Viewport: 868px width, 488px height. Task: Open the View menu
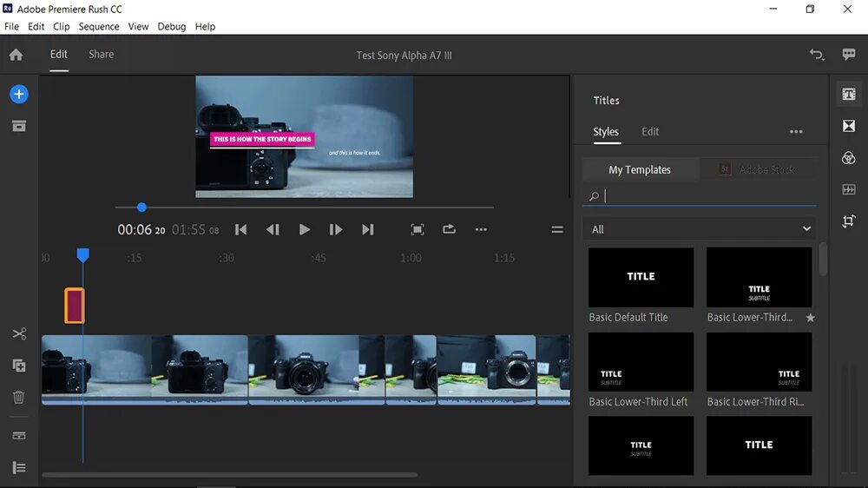(138, 27)
